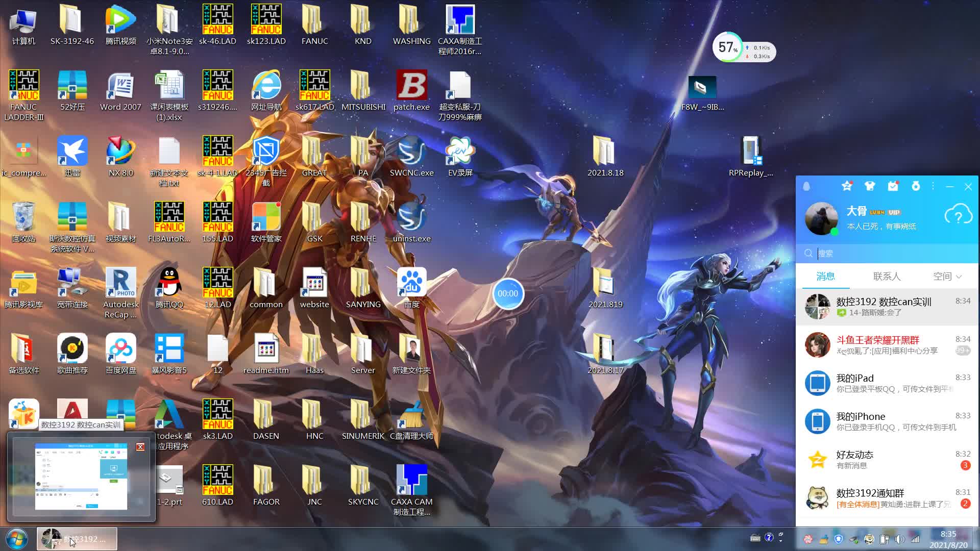Open the 我的iPhone conversation
The image size is (980, 551).
(887, 421)
